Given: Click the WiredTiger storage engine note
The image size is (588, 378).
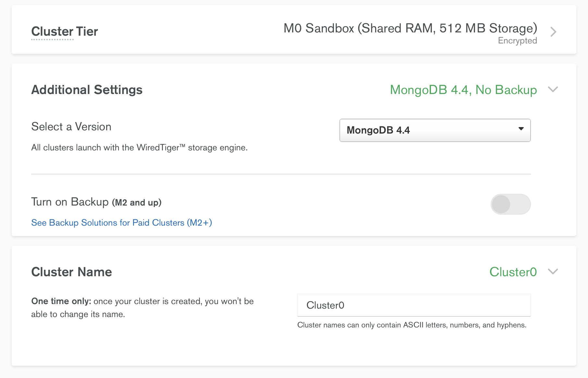Looking at the screenshot, I should pos(139,148).
